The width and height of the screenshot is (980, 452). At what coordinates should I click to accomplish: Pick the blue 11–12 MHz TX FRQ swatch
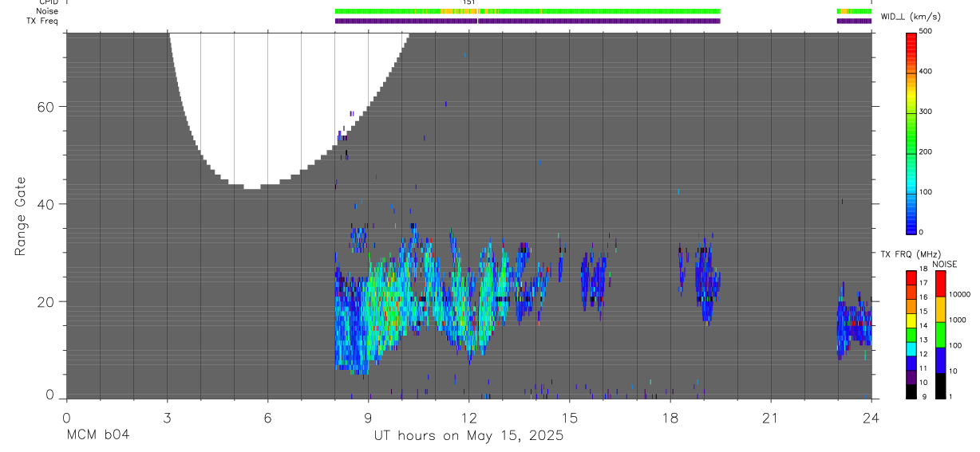point(911,361)
